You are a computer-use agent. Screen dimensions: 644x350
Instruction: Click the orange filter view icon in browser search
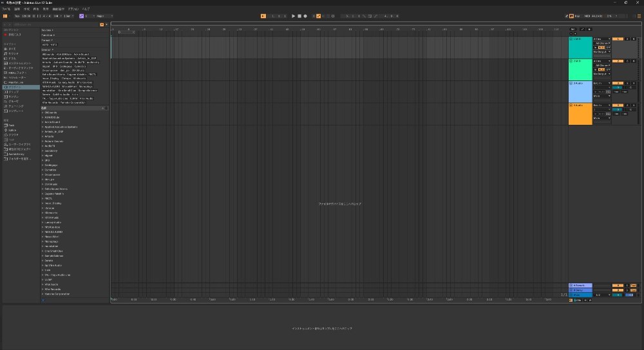[102, 24]
